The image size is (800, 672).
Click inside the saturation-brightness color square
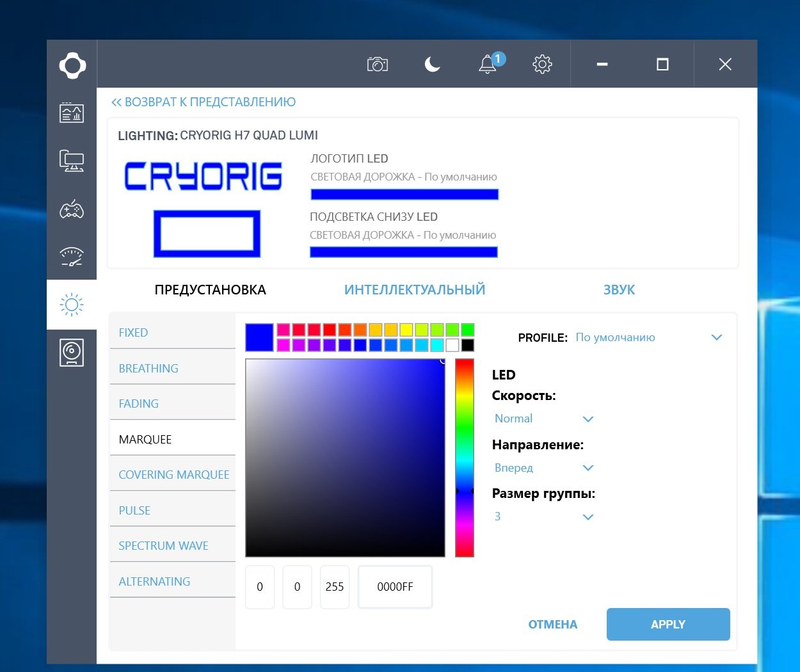(345, 458)
